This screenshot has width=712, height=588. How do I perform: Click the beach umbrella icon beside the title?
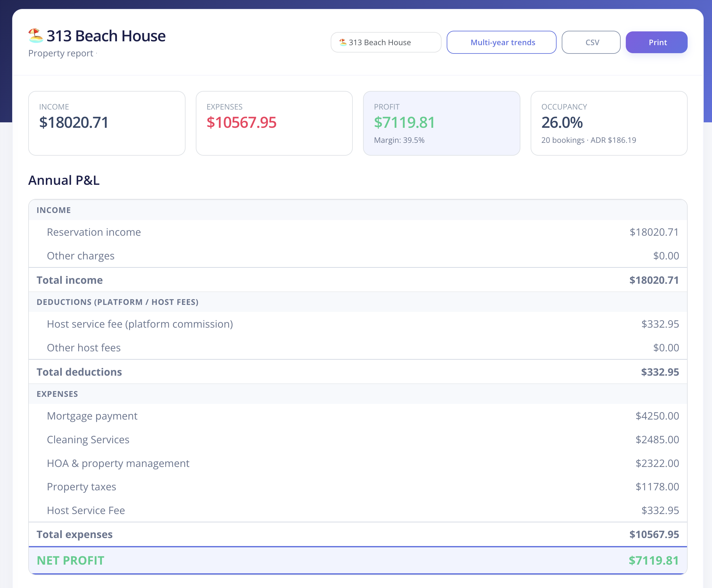(36, 36)
